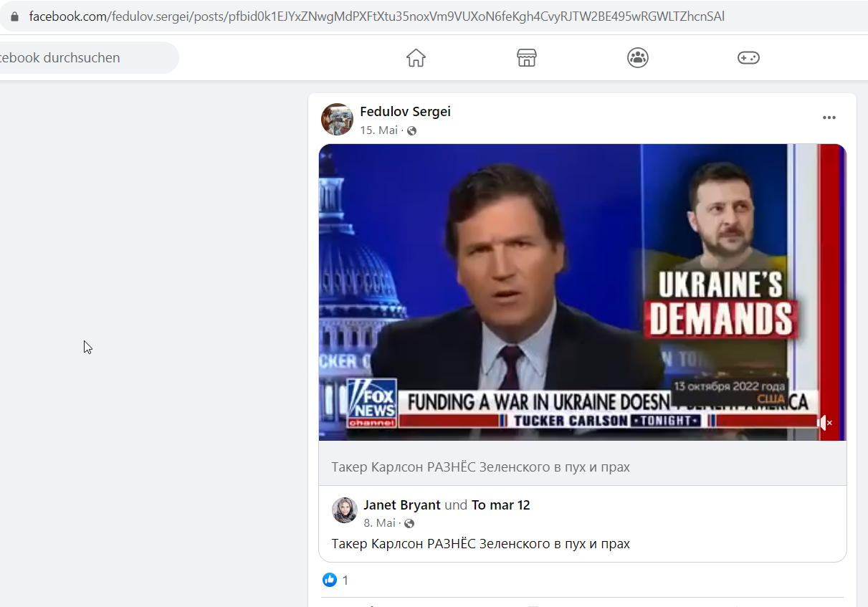Viewport: 868px width, 607px height.
Task: Play the Tucker Carlson video
Action: click(583, 292)
